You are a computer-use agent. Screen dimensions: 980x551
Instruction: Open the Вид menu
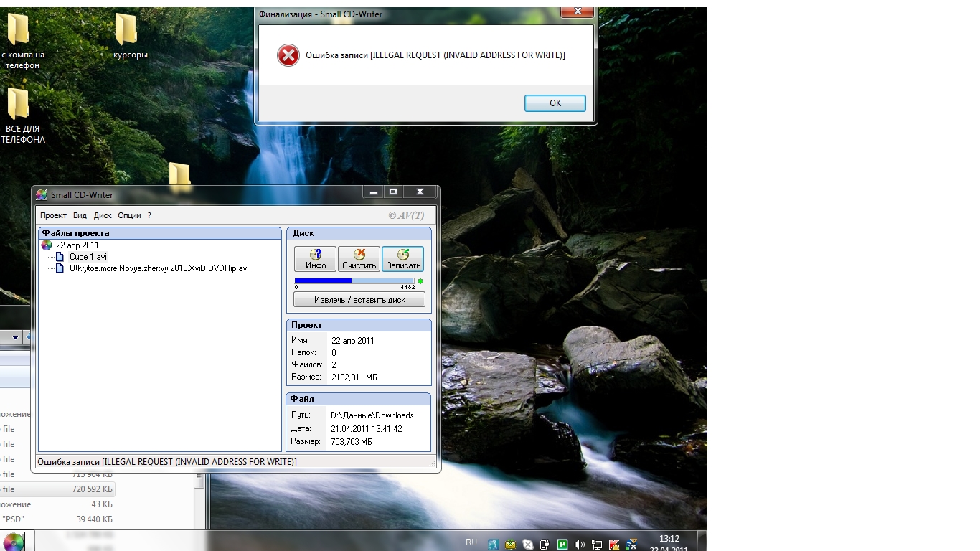pos(80,215)
